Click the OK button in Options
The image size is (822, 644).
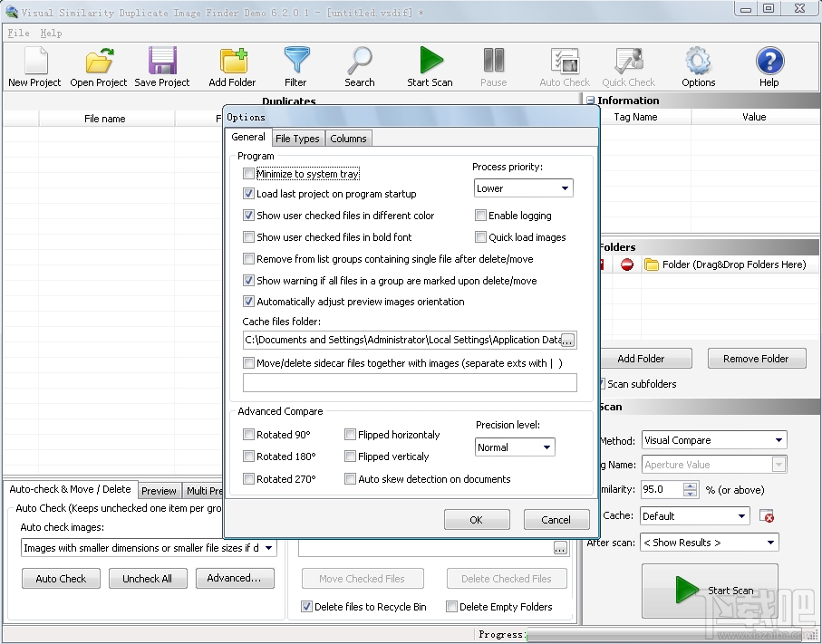(x=477, y=519)
